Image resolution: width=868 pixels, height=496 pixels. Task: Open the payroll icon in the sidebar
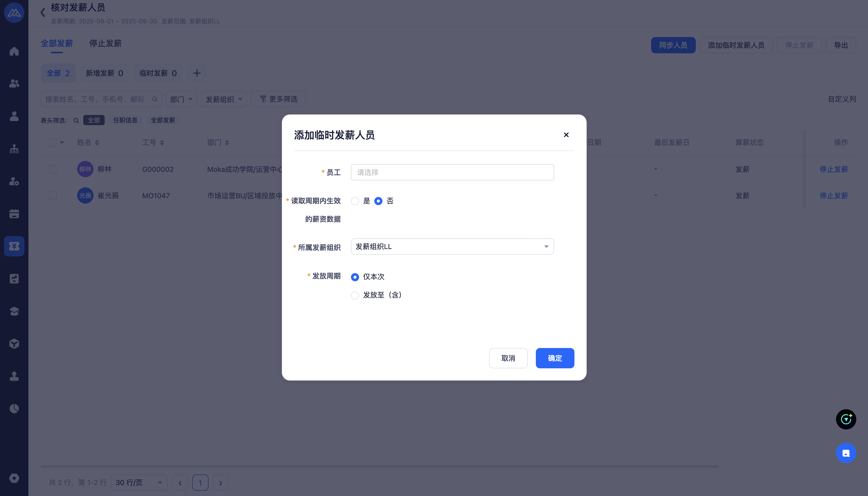tap(14, 246)
